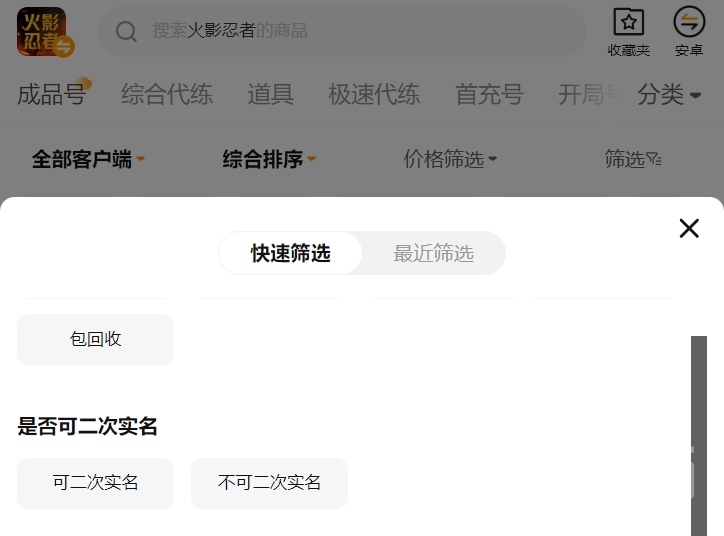Select the 不可二次实名 filter option

coord(269,483)
